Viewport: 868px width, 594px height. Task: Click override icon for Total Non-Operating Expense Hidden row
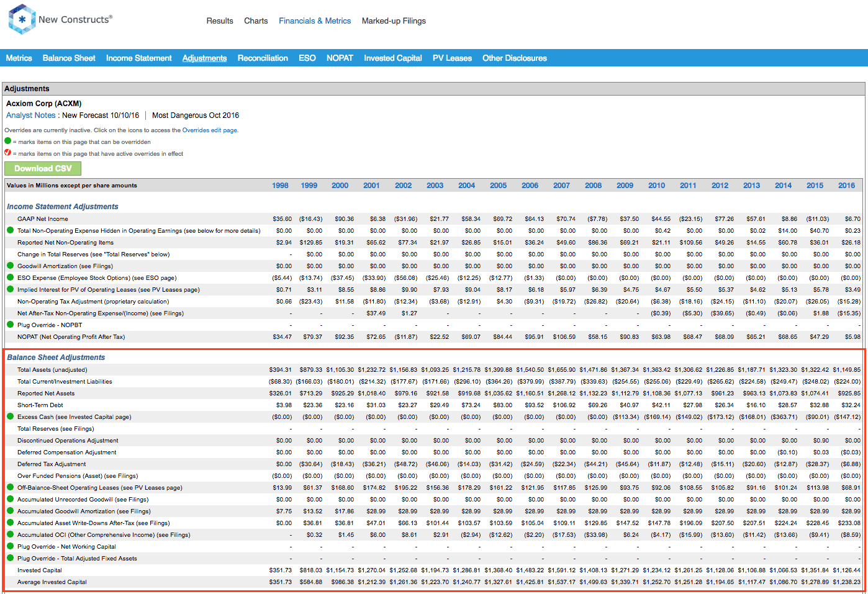(10, 230)
